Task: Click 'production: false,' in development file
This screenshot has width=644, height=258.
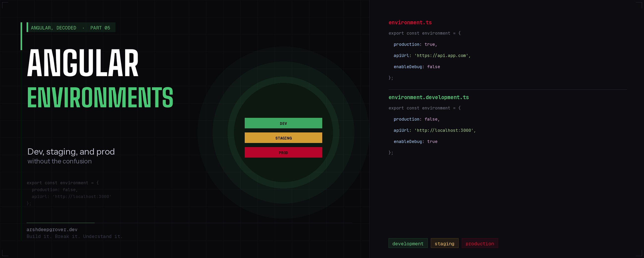Action: point(417,119)
